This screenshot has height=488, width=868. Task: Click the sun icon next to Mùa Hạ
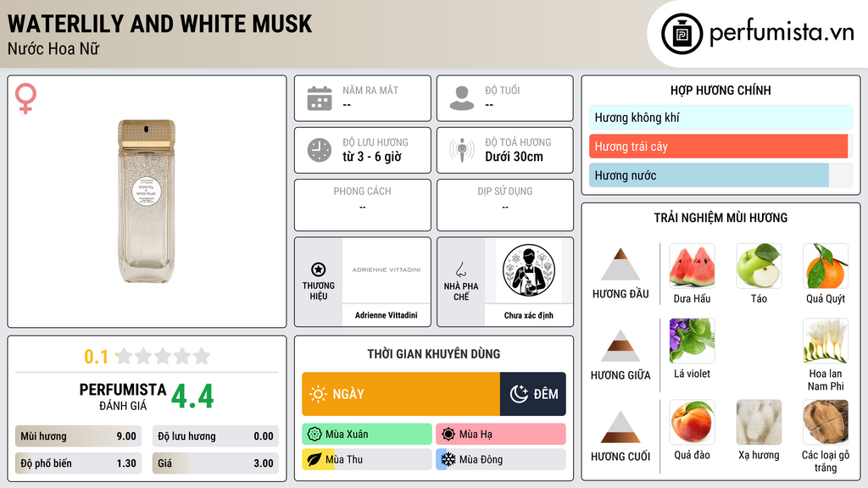(x=448, y=435)
